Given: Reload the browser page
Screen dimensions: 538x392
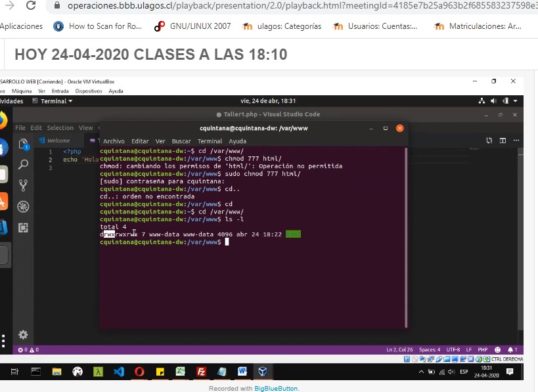Looking at the screenshot, I should coord(31,5).
